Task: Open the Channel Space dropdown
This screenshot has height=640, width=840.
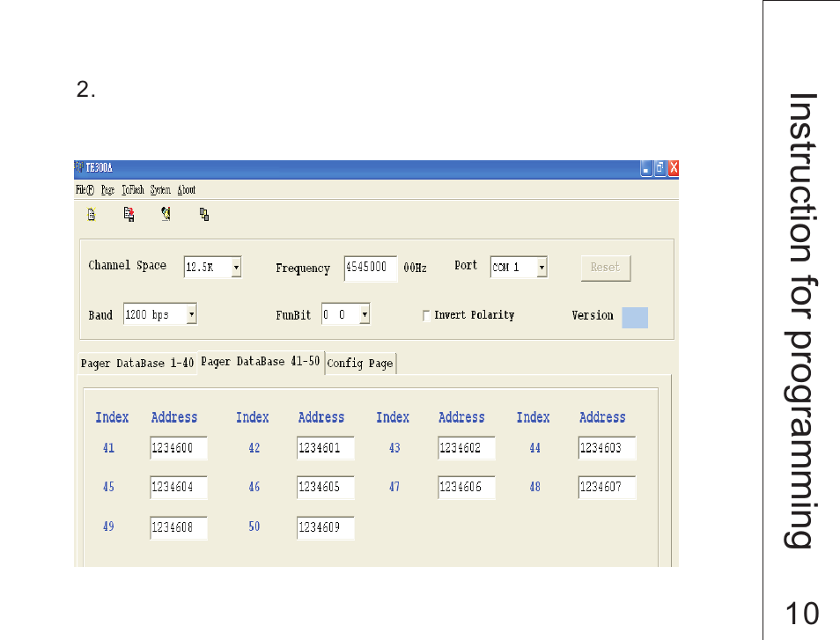Action: coord(236,268)
